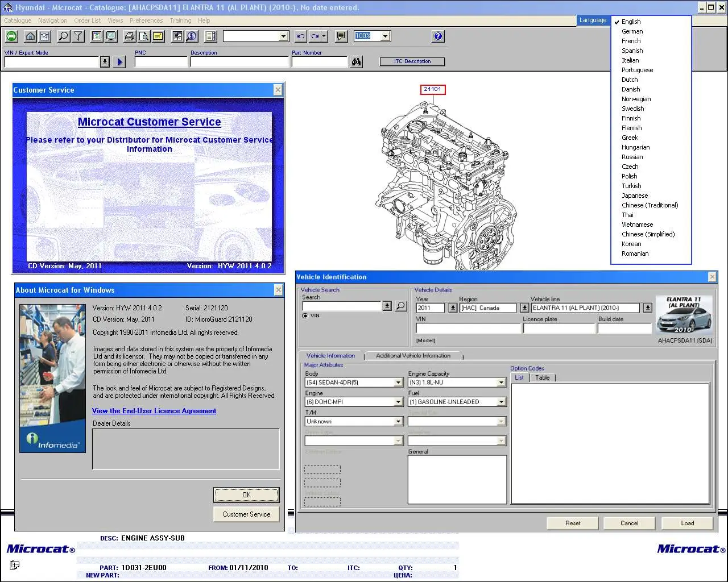The width and height of the screenshot is (728, 582).
Task: Click Reset in Vehicle Identification
Action: coord(573,523)
